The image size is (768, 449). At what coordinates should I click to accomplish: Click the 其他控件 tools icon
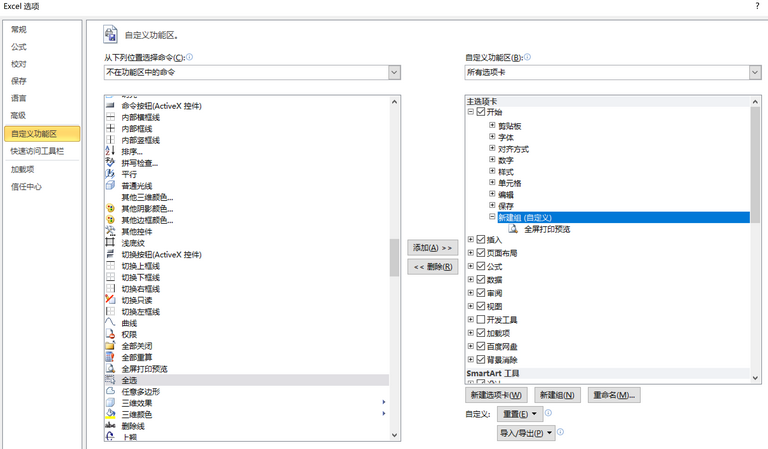pos(110,231)
